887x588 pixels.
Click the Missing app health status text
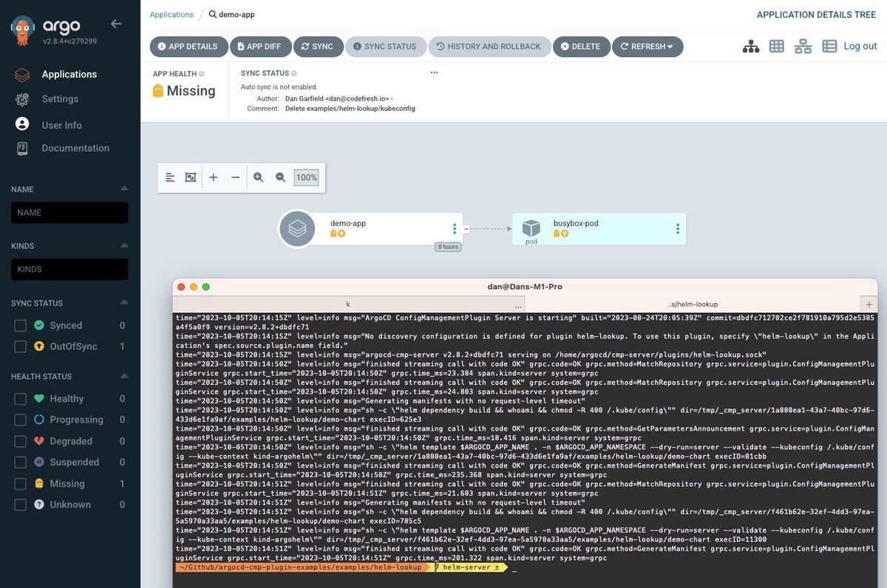(191, 92)
